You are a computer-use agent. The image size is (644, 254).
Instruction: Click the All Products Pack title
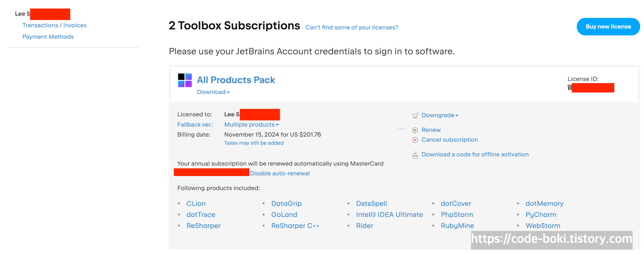[236, 80]
